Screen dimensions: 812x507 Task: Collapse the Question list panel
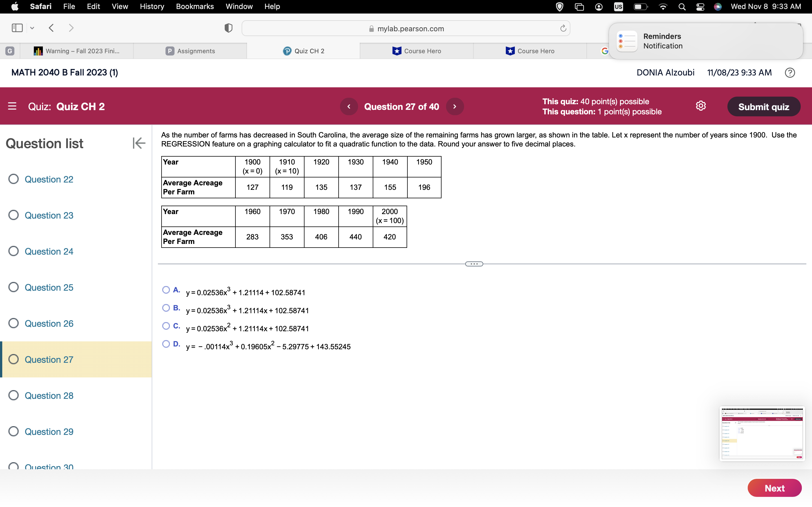point(139,143)
